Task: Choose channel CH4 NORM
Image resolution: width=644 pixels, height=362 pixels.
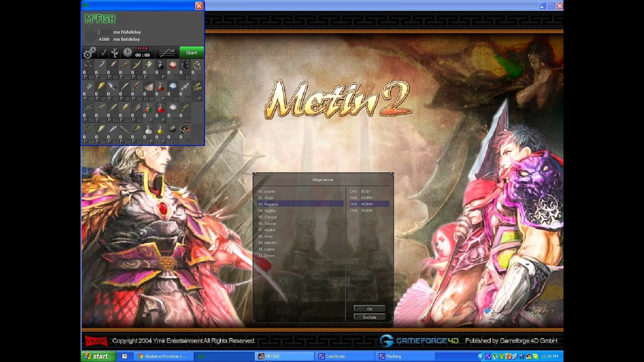Action: pos(369,211)
